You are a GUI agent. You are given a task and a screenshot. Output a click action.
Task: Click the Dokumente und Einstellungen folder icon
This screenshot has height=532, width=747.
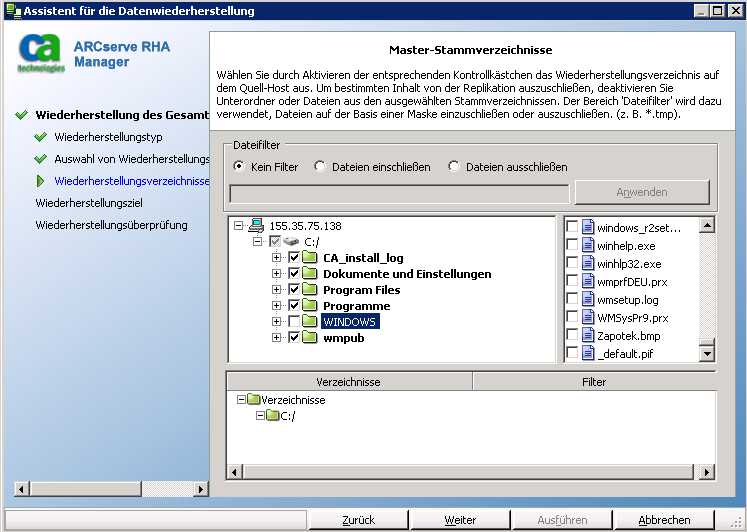310,273
